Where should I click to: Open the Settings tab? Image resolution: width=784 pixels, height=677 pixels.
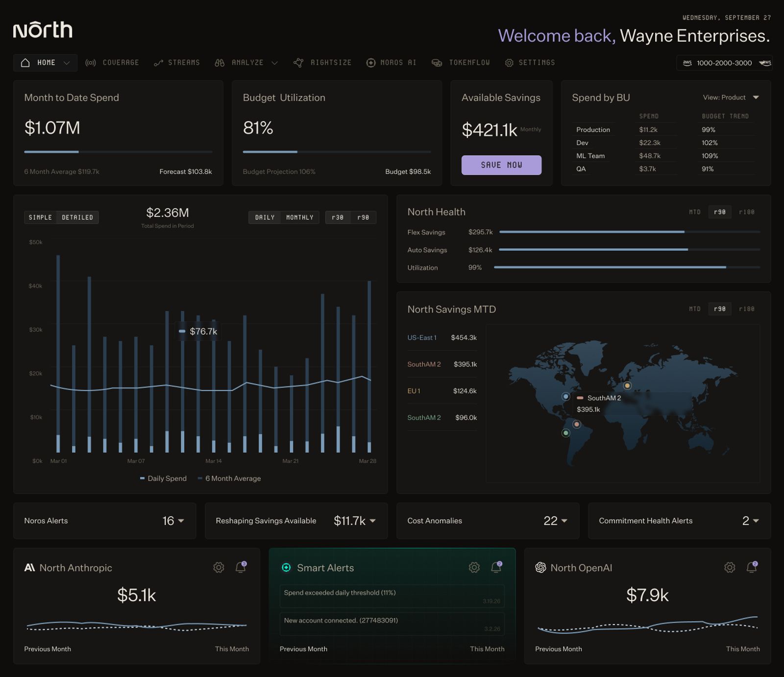pos(530,63)
